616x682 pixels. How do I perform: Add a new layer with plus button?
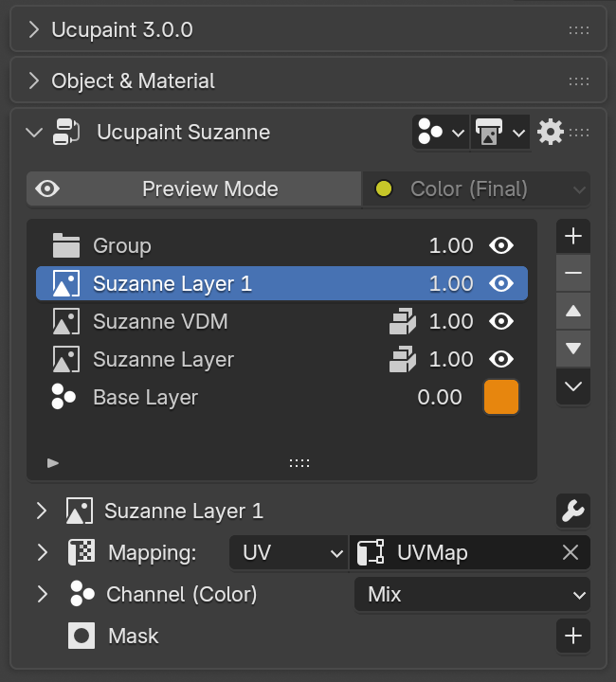click(573, 236)
